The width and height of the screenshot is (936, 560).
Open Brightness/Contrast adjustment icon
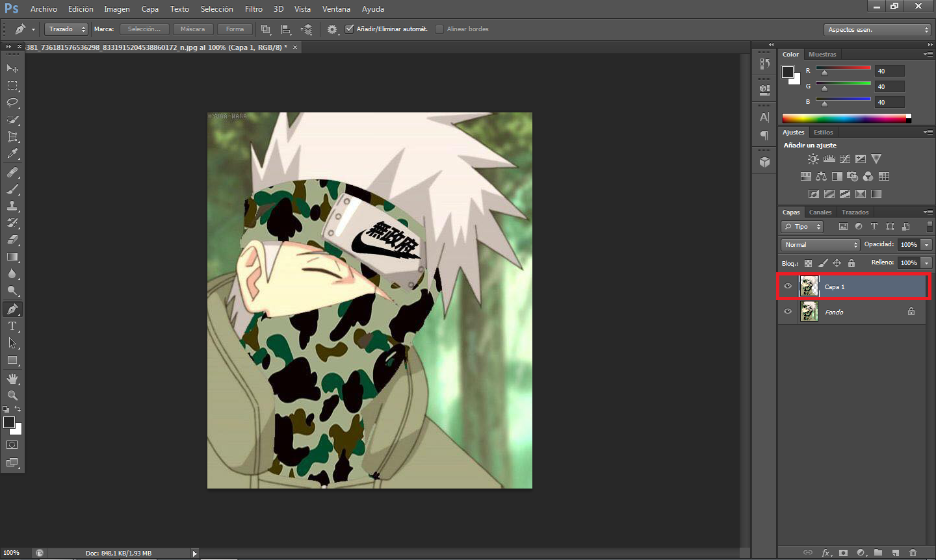[x=813, y=159]
